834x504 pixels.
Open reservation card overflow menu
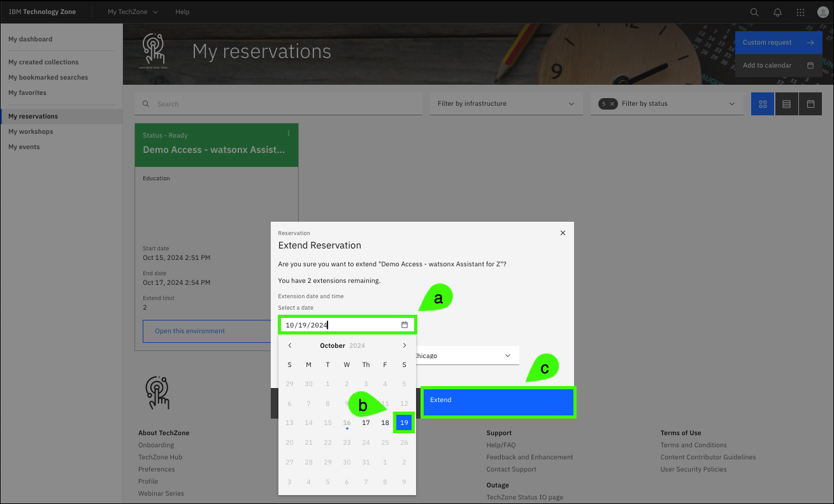coord(289,133)
